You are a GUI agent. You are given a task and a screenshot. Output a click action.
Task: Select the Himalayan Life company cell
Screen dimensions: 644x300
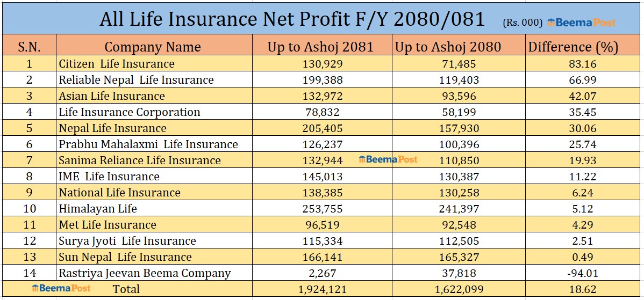98,209
